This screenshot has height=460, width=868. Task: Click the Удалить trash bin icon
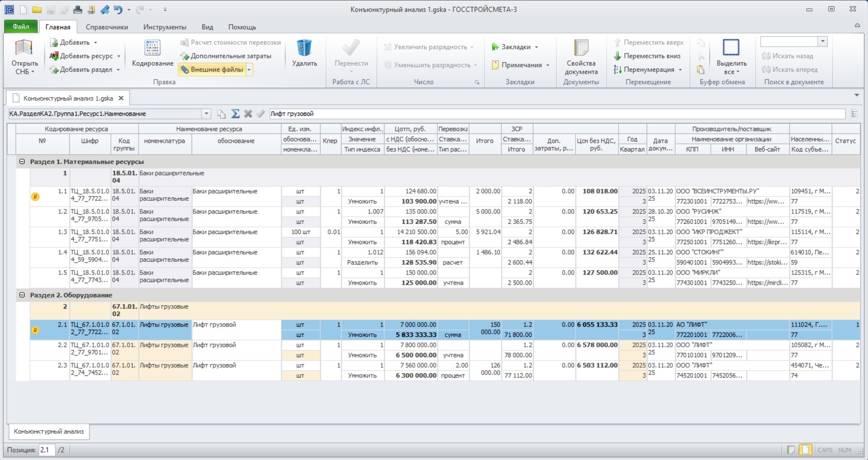tap(304, 48)
